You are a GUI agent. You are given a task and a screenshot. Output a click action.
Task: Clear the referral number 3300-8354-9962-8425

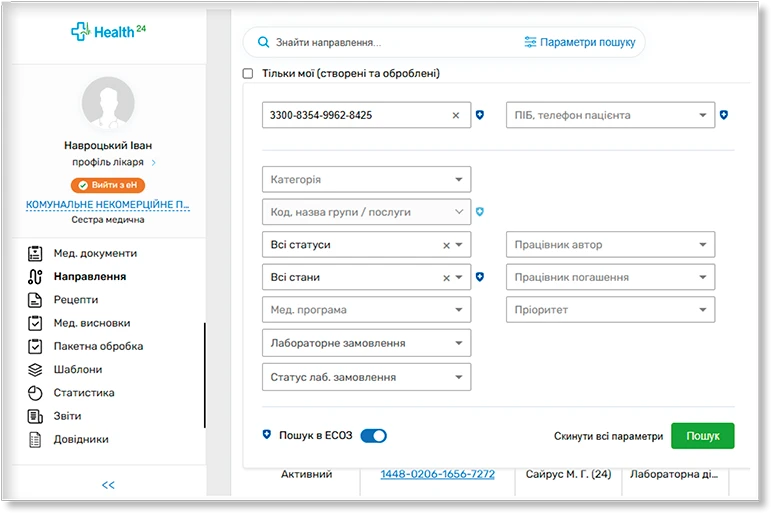(x=456, y=115)
